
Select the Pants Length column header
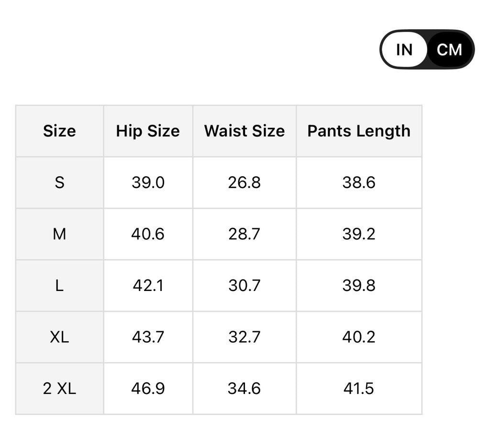tap(359, 131)
